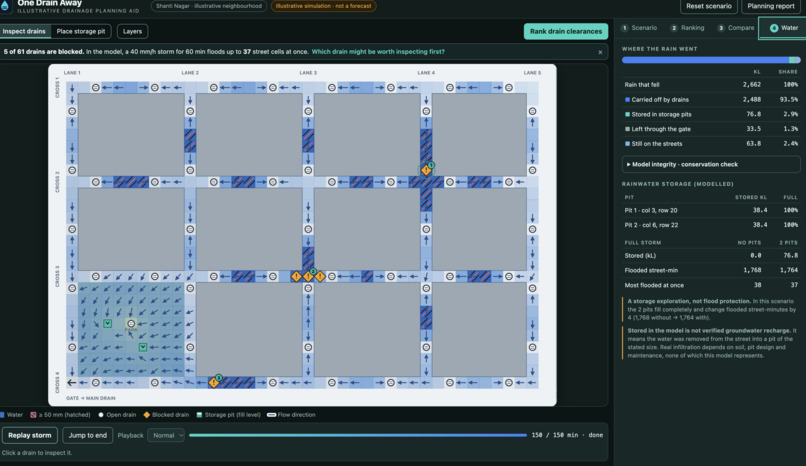The height and width of the screenshot is (466, 806).
Task: Dismiss the blocked drains banner
Action: coord(600,52)
